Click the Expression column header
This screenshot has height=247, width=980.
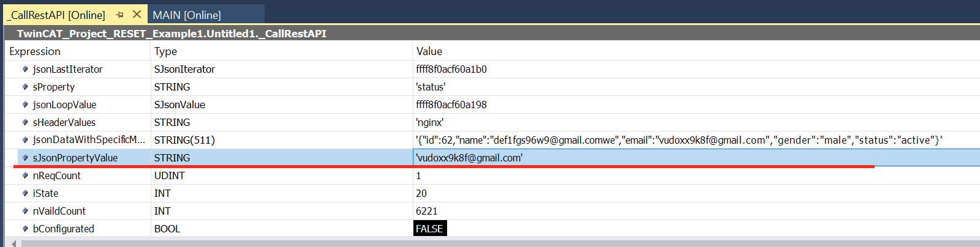[x=35, y=51]
